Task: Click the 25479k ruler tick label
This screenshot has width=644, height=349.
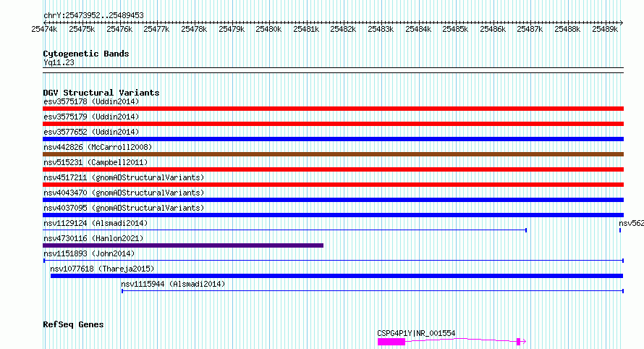Action: [232, 29]
